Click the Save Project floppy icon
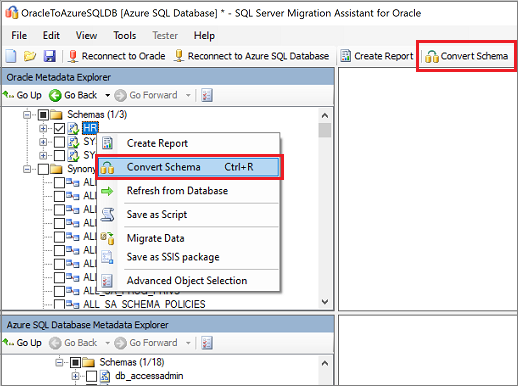This screenshot has width=518, height=386. [50, 56]
